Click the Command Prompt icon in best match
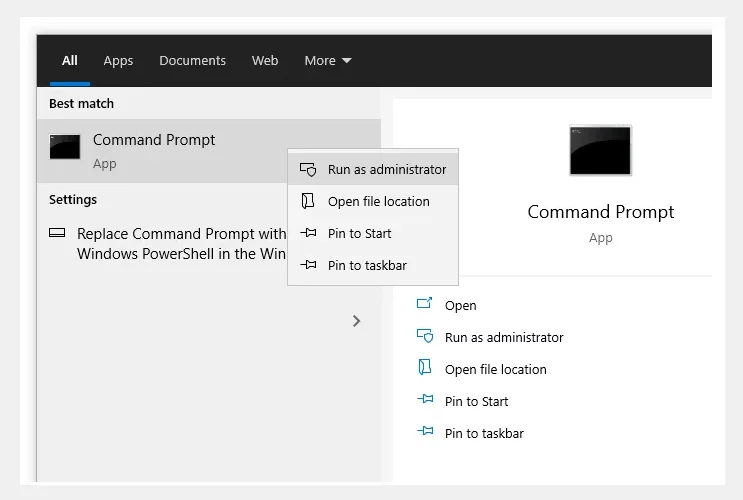The width and height of the screenshot is (743, 500). tap(65, 146)
